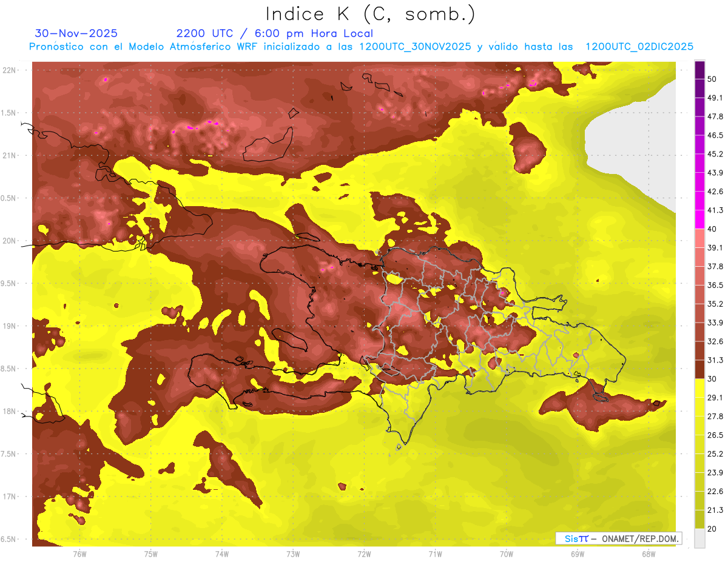Click the dark purple swatch above 50
Viewport: 728px width, 562px height.
pyautogui.click(x=699, y=70)
